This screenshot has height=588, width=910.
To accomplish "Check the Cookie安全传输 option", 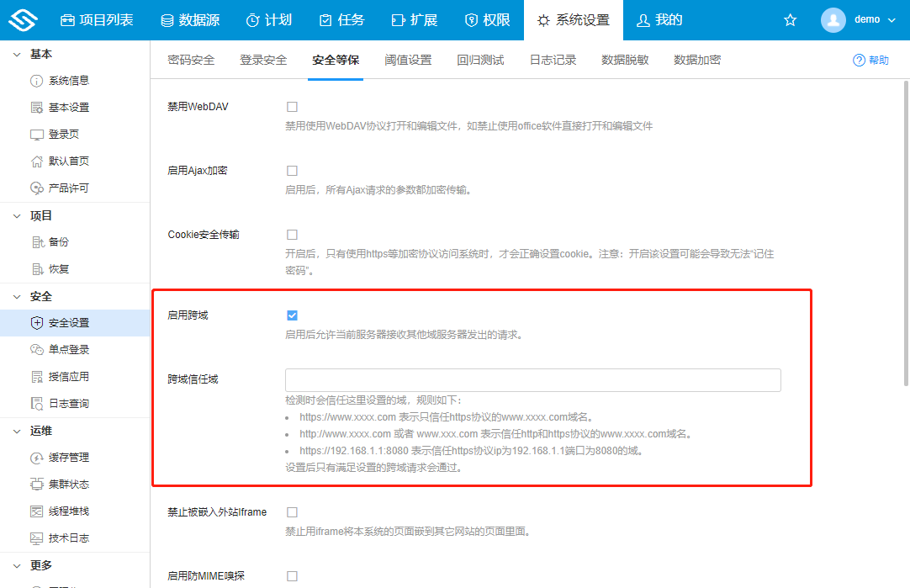I will tap(292, 234).
